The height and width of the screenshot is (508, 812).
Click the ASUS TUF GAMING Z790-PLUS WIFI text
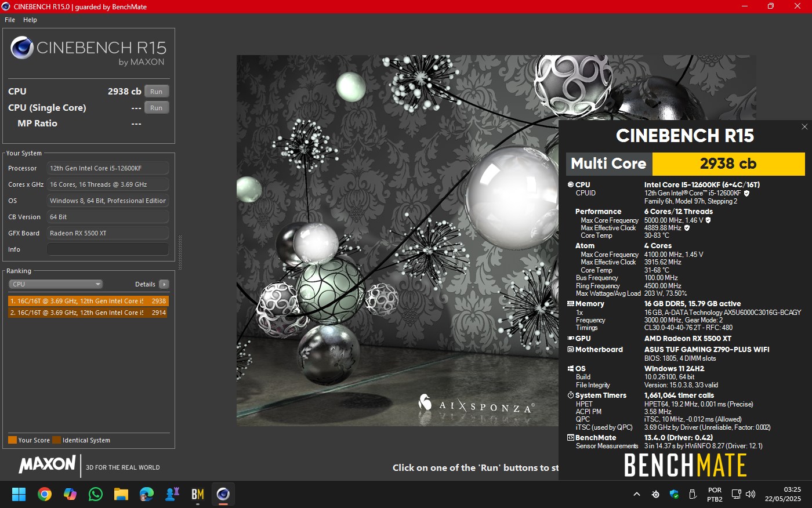707,350
